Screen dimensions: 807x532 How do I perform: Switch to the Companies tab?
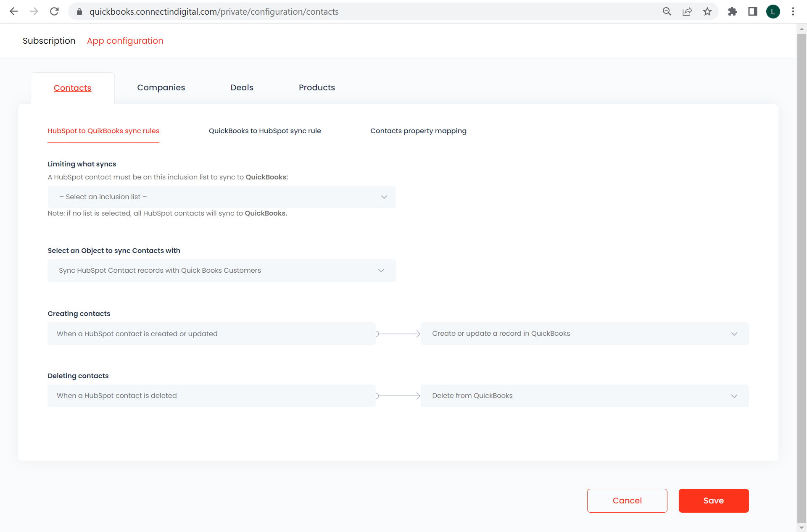[x=161, y=87]
